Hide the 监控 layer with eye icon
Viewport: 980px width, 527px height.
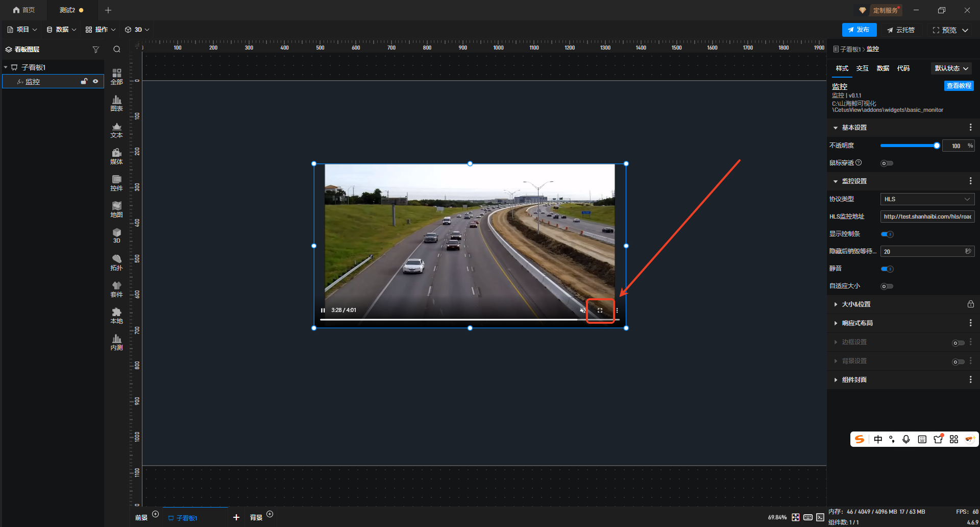95,82
